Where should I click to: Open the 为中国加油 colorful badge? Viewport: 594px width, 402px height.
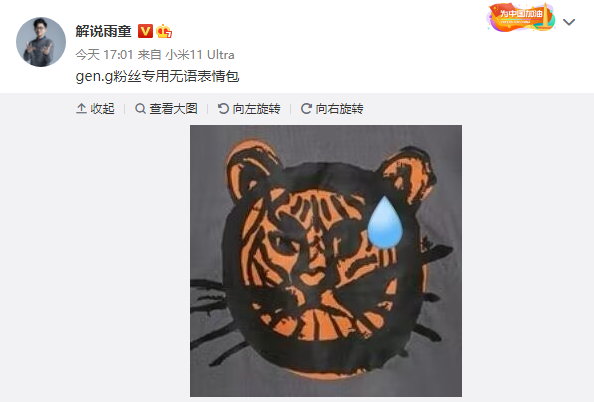521,17
